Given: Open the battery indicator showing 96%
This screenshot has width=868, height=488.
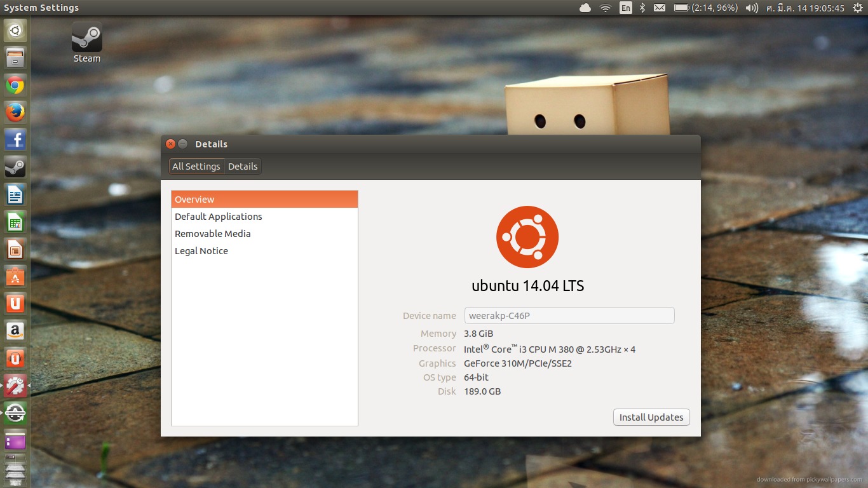Looking at the screenshot, I should point(706,8).
